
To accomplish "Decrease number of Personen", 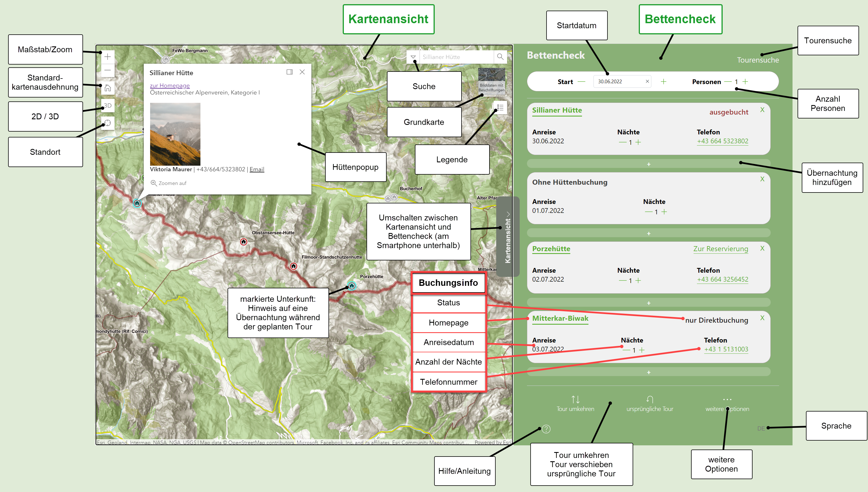I will coord(728,82).
